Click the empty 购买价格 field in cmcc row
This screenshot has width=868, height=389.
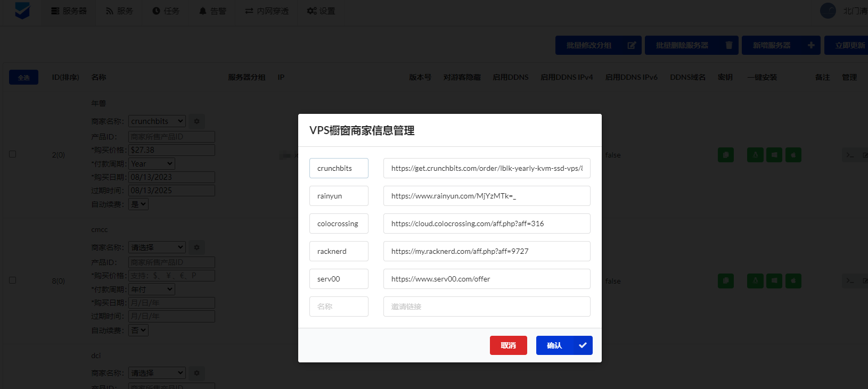[171, 276]
